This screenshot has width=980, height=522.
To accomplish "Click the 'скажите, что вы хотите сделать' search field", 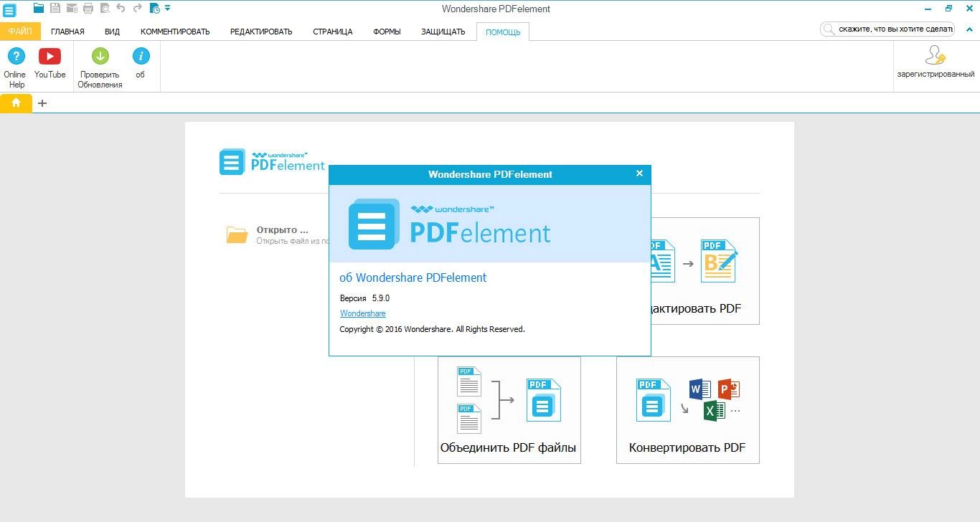I will (x=887, y=29).
